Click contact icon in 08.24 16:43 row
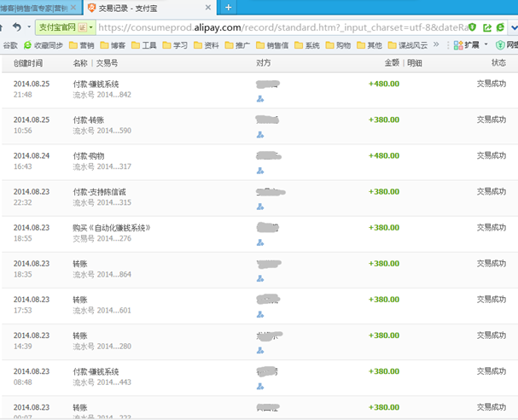The width and height of the screenshot is (518, 420). coord(260,171)
